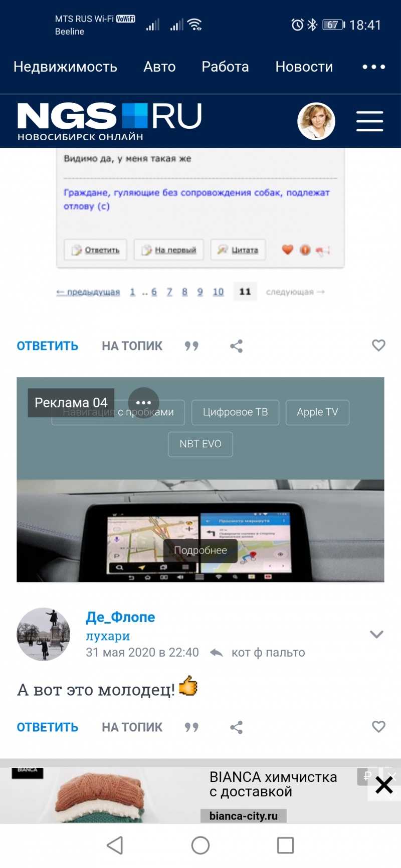401x868 pixels.
Task: Close the BIANCA banner ad
Action: [x=384, y=785]
